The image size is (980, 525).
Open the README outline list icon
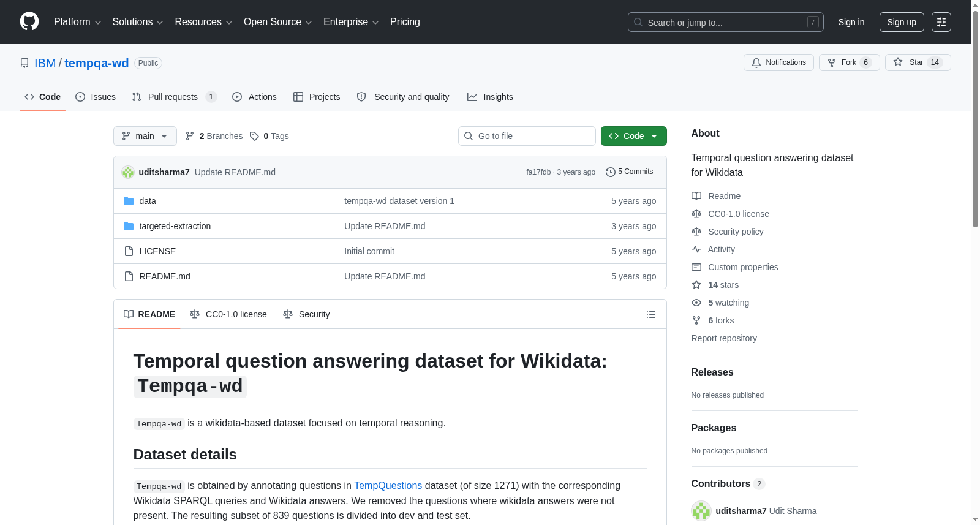coord(651,314)
